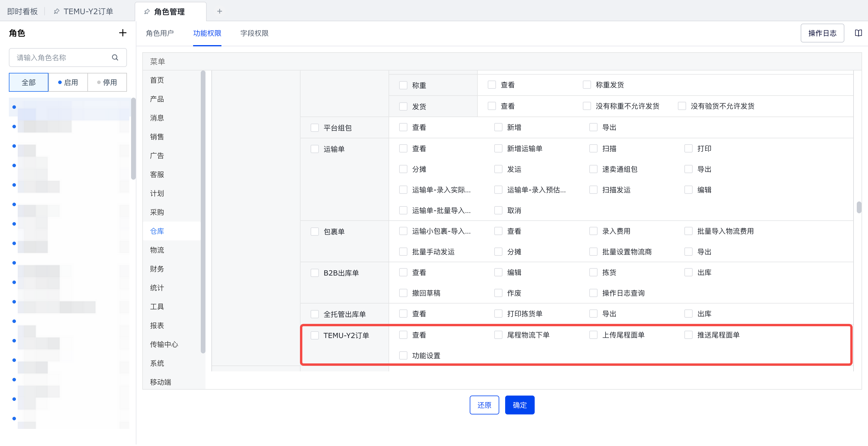Check 推送尾程面单 checkbox

pos(688,335)
